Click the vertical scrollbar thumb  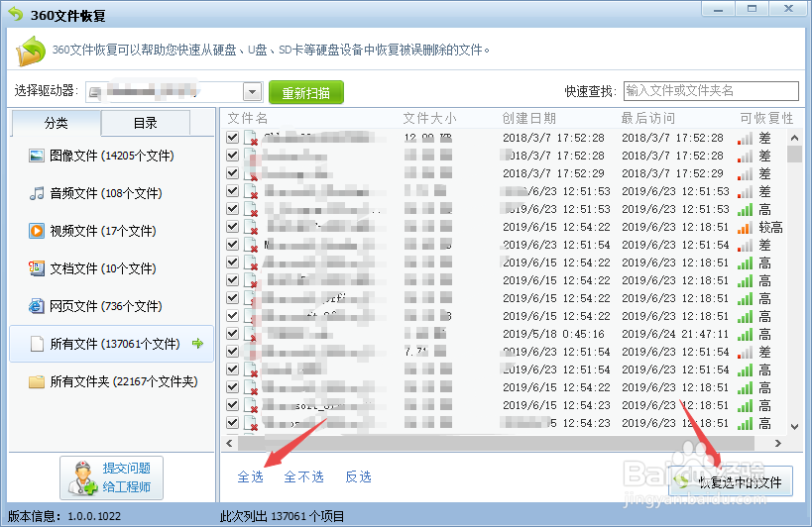pyautogui.click(x=794, y=154)
